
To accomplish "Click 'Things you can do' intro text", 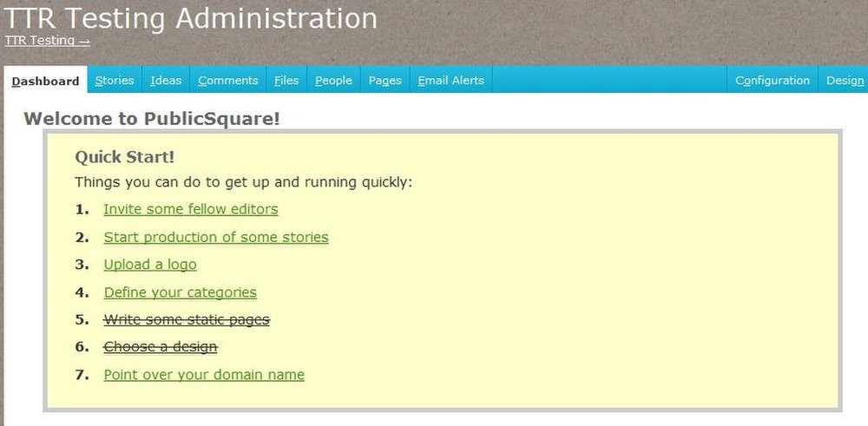I will (x=244, y=182).
